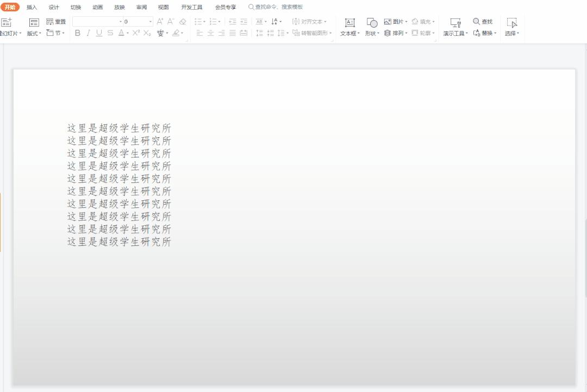
Task: Decrease font size with A- icon
Action: click(171, 22)
